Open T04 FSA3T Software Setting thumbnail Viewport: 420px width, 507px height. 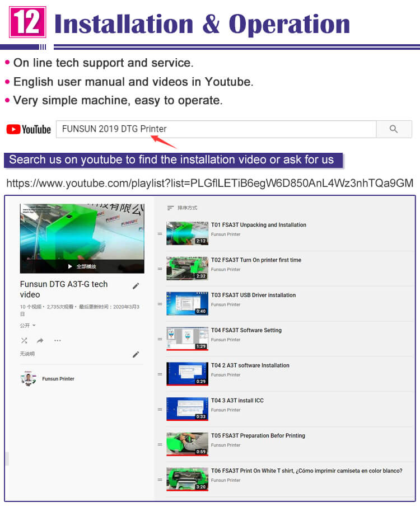pos(188,339)
